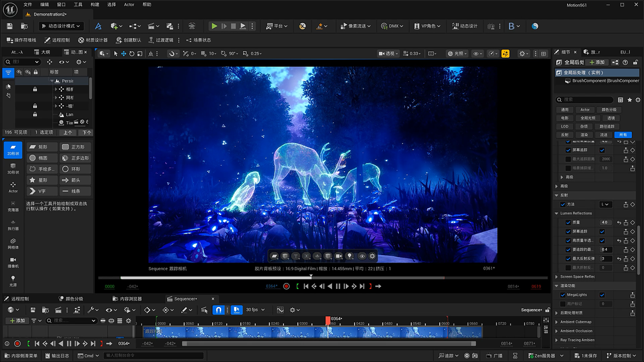Open the 材质设计器 material designer

point(93,40)
